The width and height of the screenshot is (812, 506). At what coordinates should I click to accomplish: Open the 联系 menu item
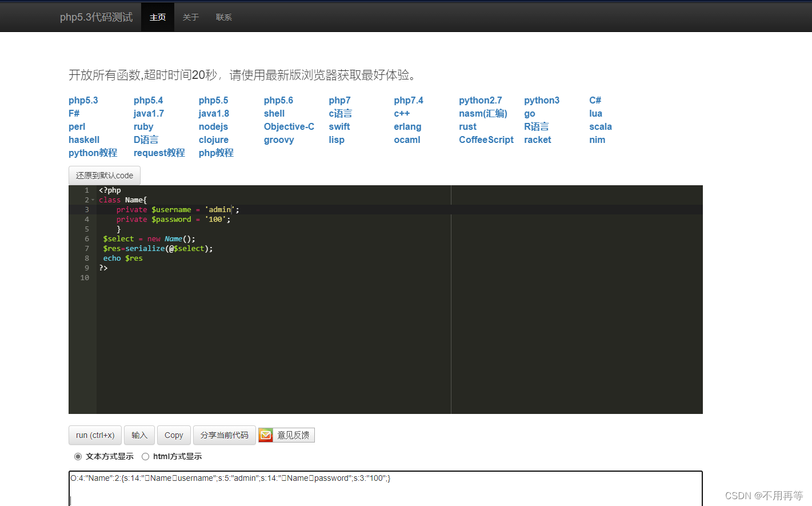click(223, 17)
